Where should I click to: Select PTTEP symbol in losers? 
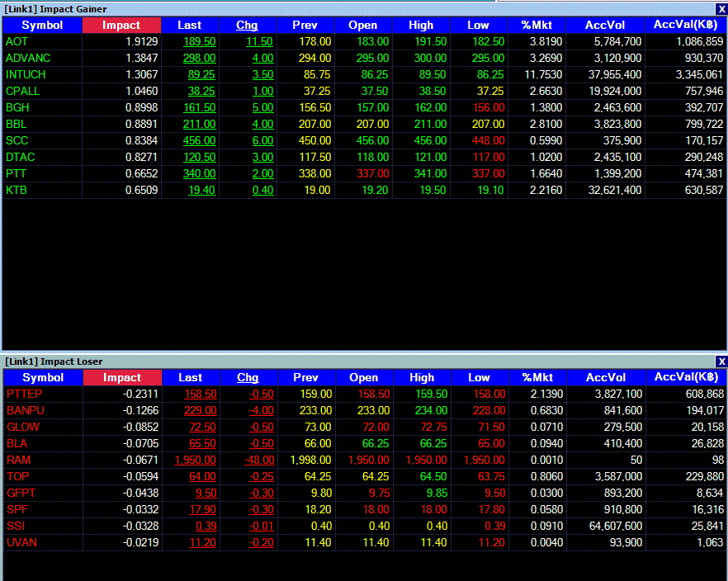pos(24,394)
